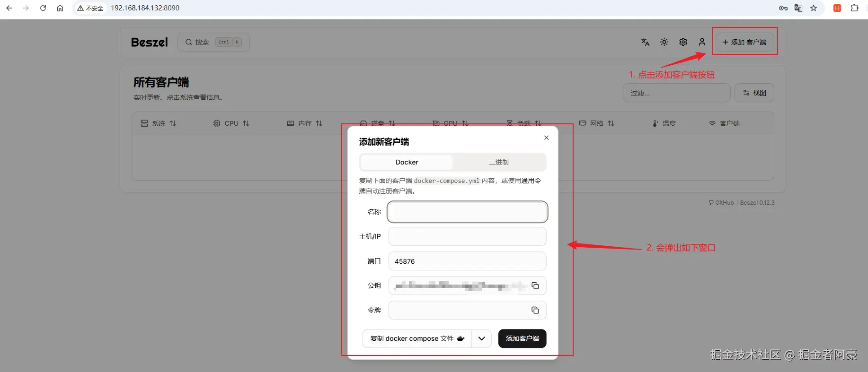Copy the 令牌 token icon
Viewport: 868px width, 372px height.
coord(535,310)
